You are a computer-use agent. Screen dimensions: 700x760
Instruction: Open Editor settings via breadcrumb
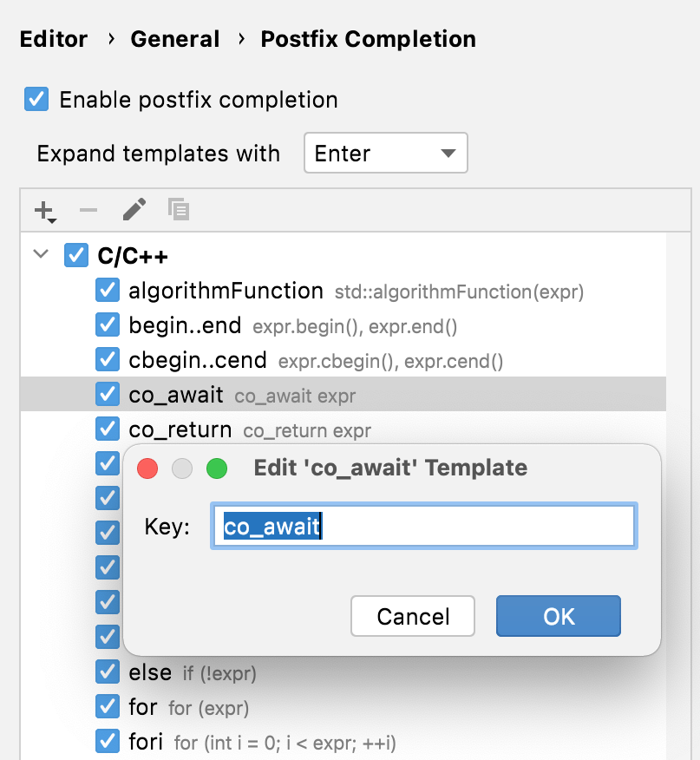pos(53,38)
